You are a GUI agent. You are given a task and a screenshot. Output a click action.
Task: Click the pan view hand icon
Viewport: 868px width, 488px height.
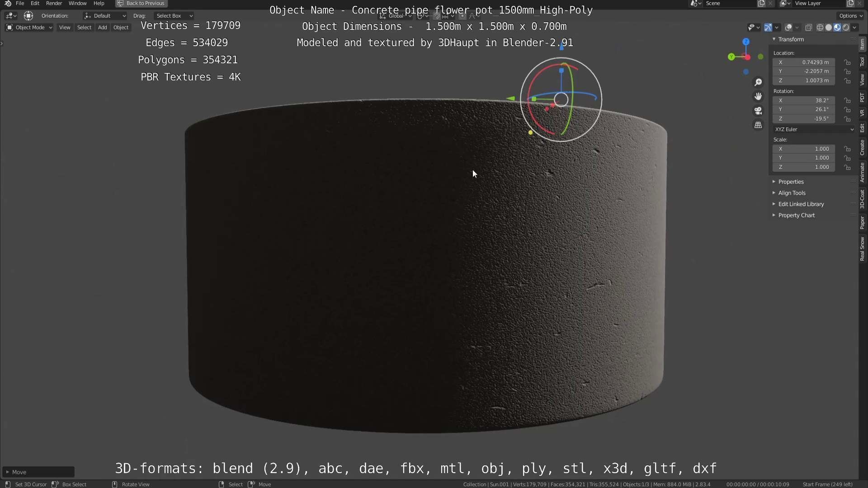tap(758, 96)
